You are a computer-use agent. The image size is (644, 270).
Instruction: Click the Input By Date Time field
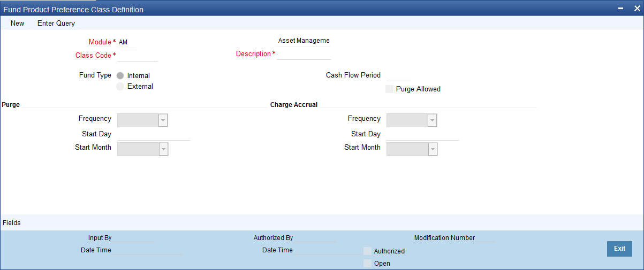tap(147, 250)
